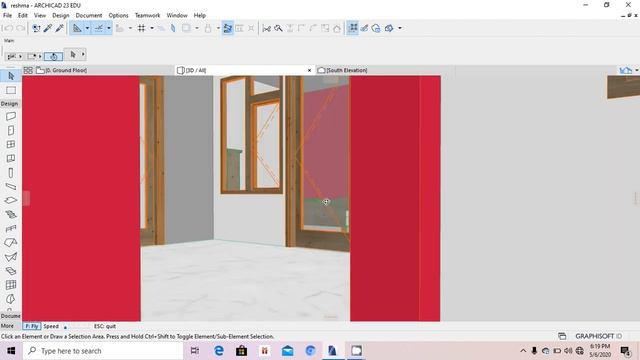The height and width of the screenshot is (360, 640).
Task: Click in Windows search box
Action: coord(103,351)
